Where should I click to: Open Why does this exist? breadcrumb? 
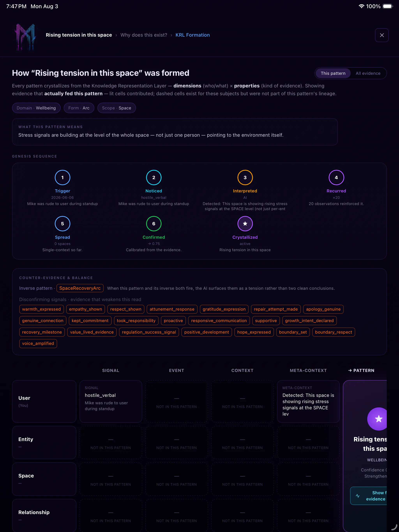(x=144, y=35)
